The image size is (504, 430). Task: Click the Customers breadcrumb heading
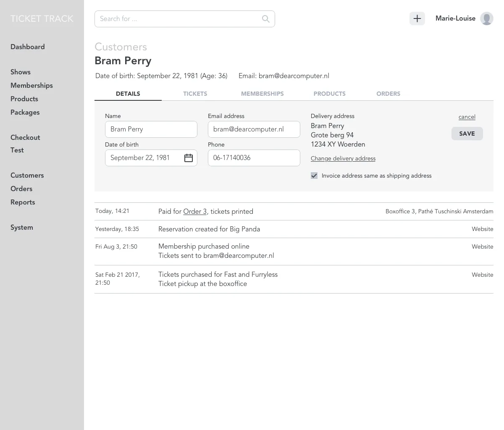(x=121, y=47)
